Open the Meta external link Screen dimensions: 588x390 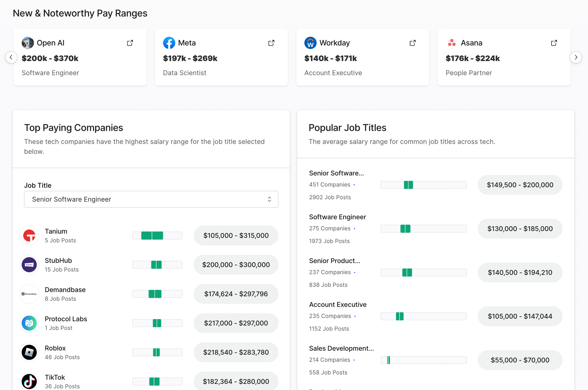click(271, 43)
